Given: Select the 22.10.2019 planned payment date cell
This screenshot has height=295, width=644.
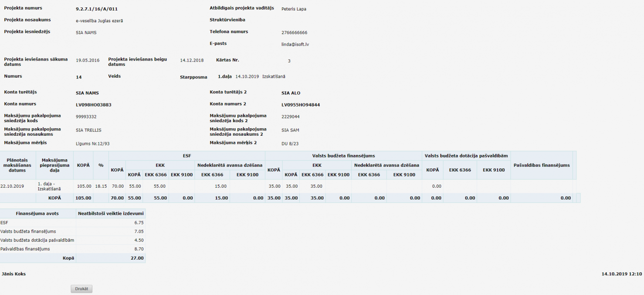Looking at the screenshot, I should click(x=13, y=186).
